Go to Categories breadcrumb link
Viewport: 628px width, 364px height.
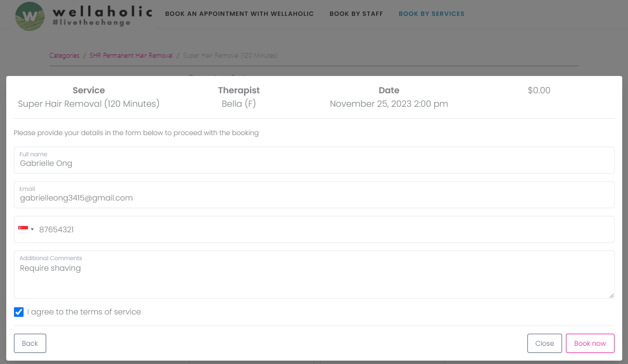point(64,55)
